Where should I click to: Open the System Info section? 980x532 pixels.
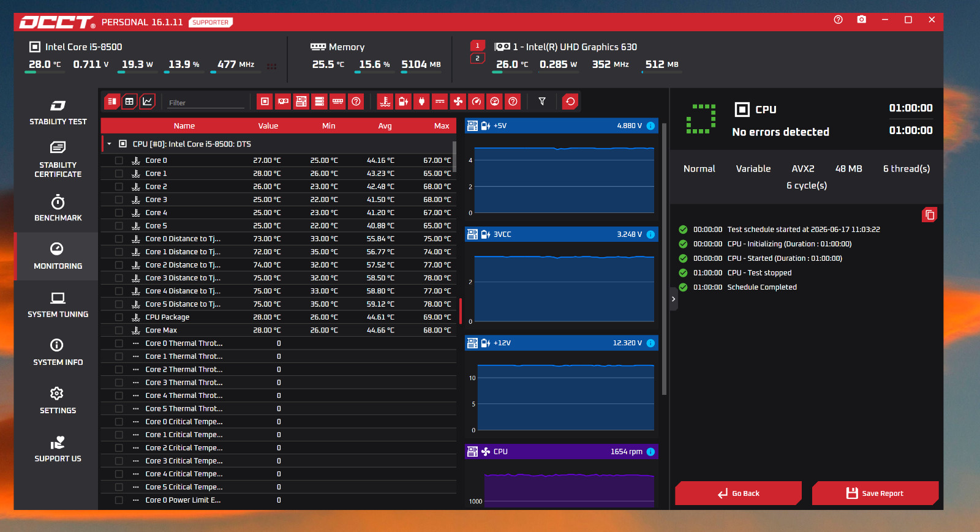click(58, 353)
